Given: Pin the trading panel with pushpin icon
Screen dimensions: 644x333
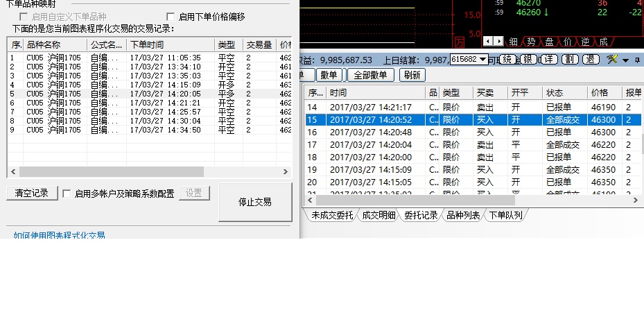Looking at the screenshot, I should coord(637,60).
